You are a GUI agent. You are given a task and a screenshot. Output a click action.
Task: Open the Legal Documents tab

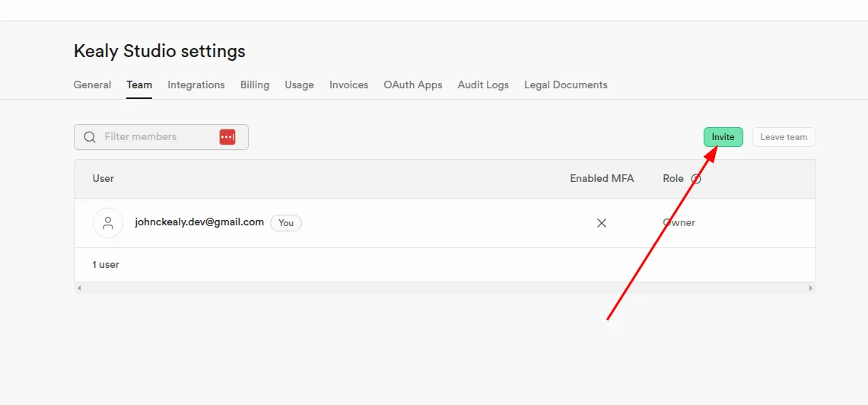566,85
